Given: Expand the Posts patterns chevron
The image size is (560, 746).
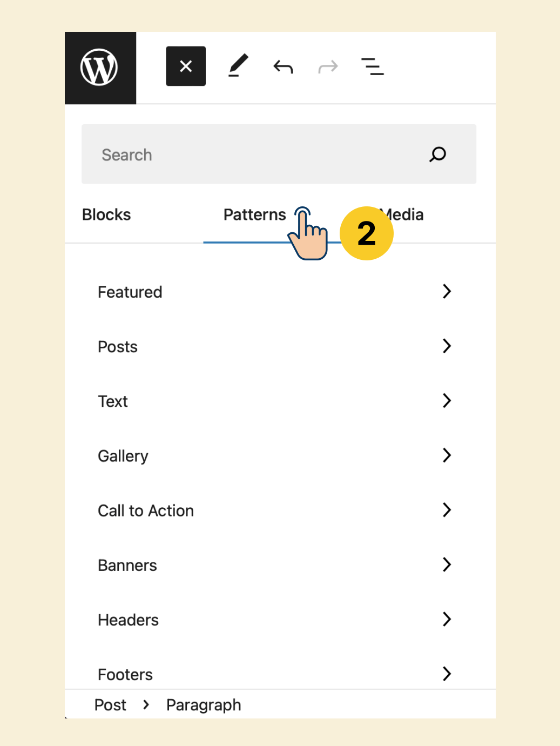Looking at the screenshot, I should pos(447,346).
